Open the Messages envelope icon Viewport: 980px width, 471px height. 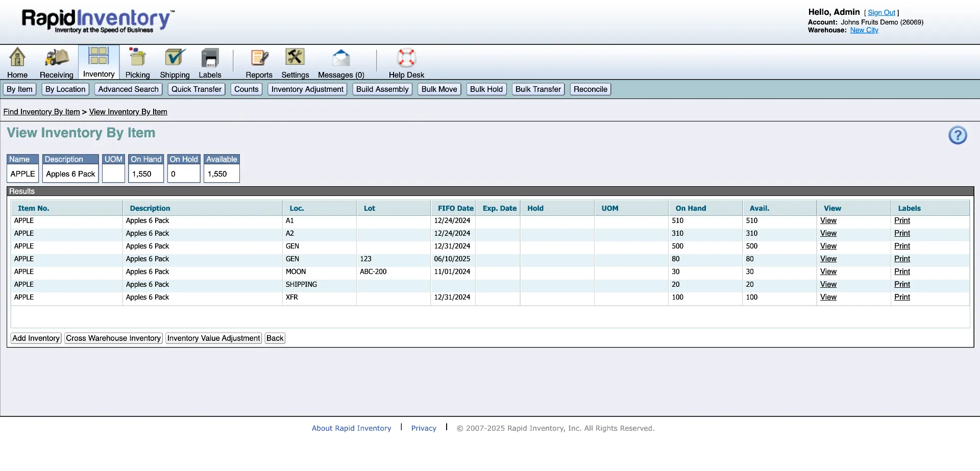tap(341, 58)
